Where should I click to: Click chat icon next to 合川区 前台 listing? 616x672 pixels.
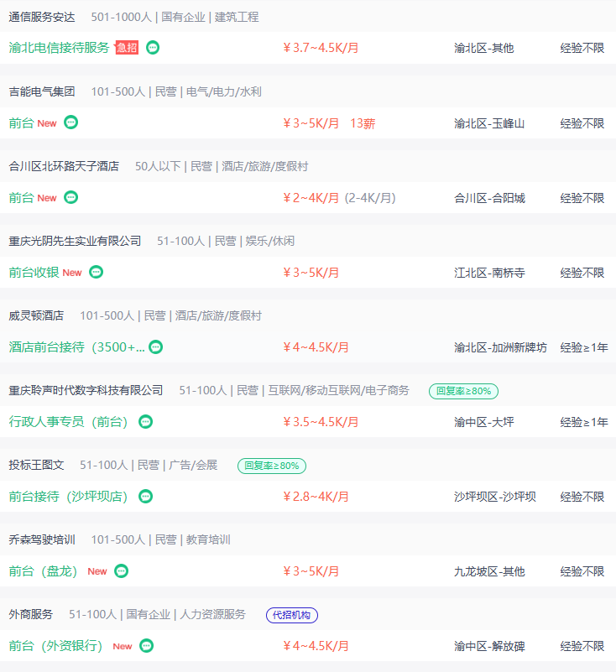coord(71,197)
